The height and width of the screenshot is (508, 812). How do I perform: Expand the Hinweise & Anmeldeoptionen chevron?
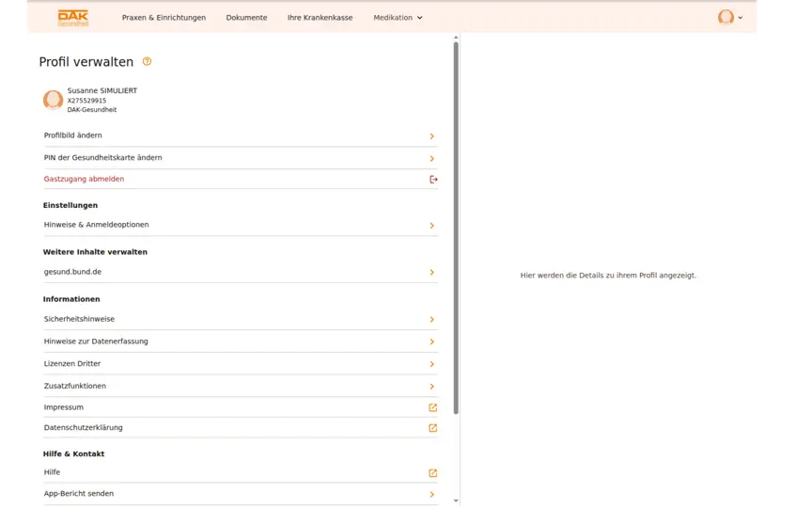tap(432, 226)
